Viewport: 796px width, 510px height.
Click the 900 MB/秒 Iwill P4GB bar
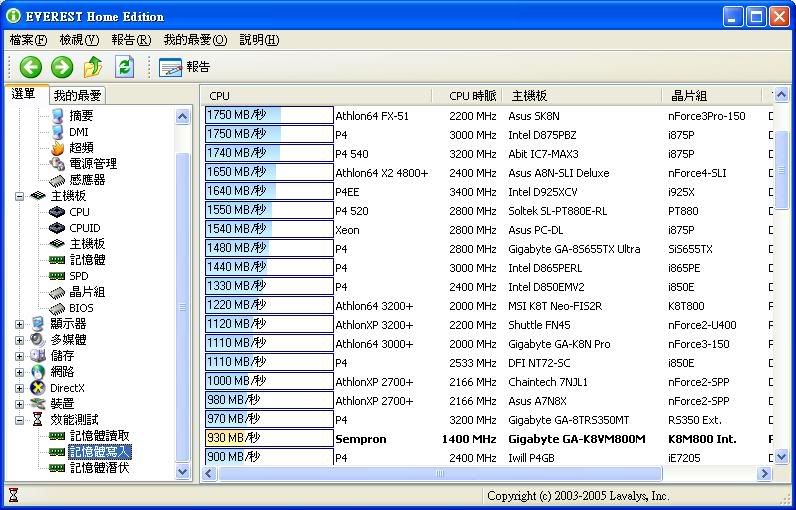pyautogui.click(x=269, y=457)
